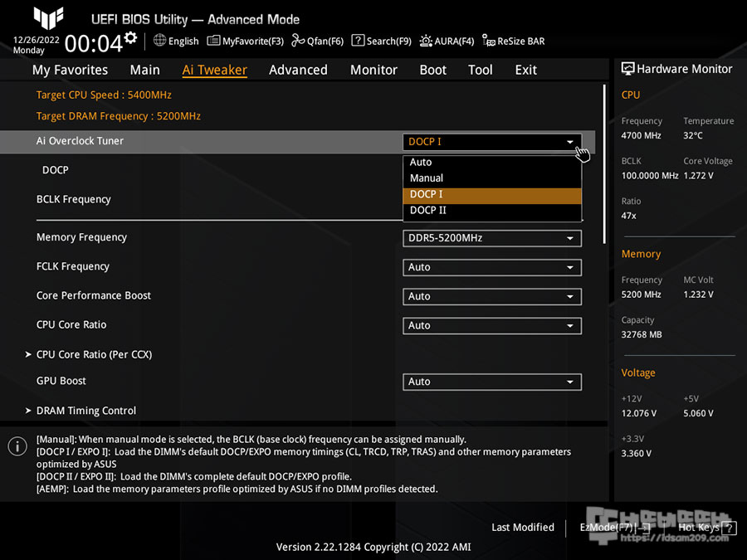
Task: Open AURA(F4) lighting icon
Action: click(x=426, y=41)
